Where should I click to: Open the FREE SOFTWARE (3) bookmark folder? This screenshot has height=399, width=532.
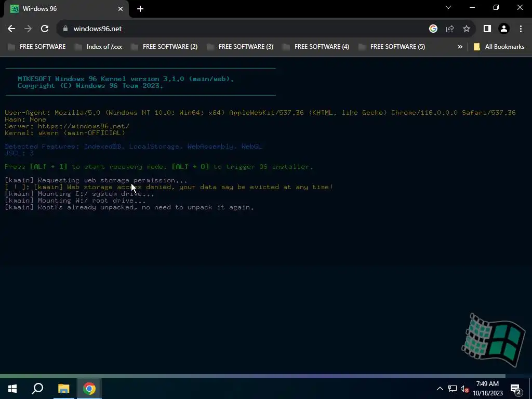click(x=240, y=47)
